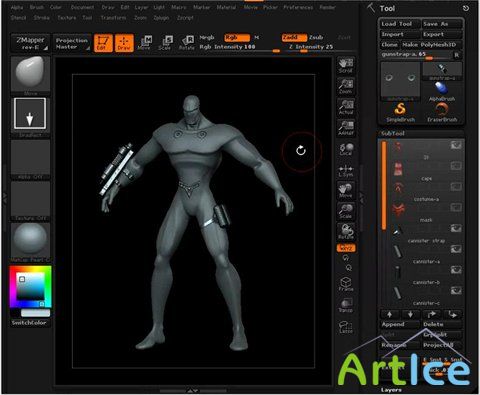Select the AAHalf view icon
The height and width of the screenshot is (395, 480).
pos(346,128)
